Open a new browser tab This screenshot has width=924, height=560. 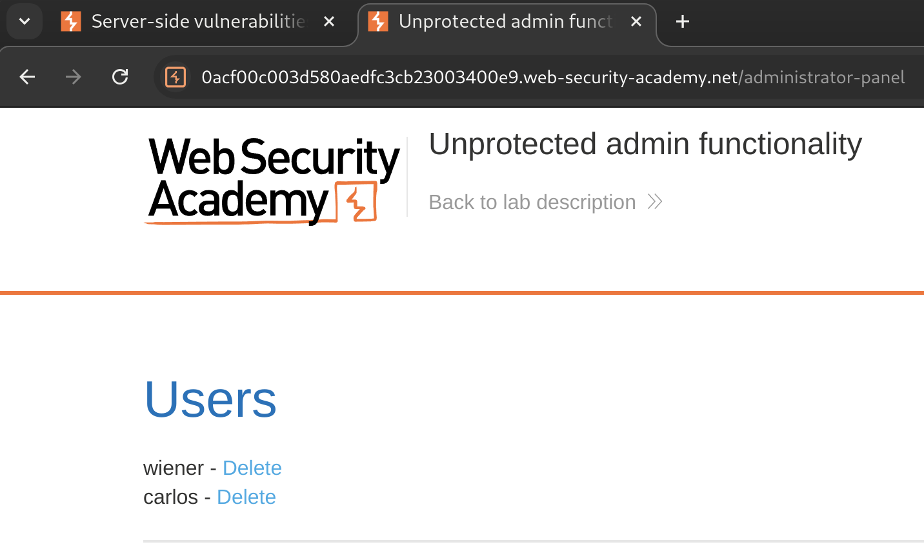pyautogui.click(x=683, y=21)
